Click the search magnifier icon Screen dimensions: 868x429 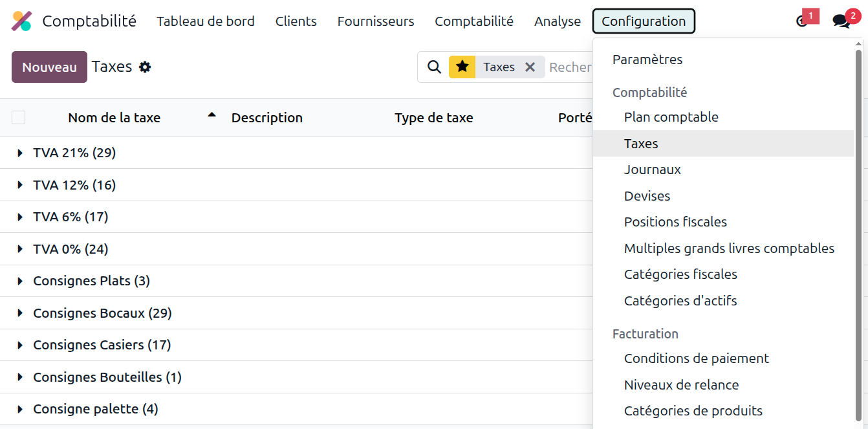pos(435,67)
